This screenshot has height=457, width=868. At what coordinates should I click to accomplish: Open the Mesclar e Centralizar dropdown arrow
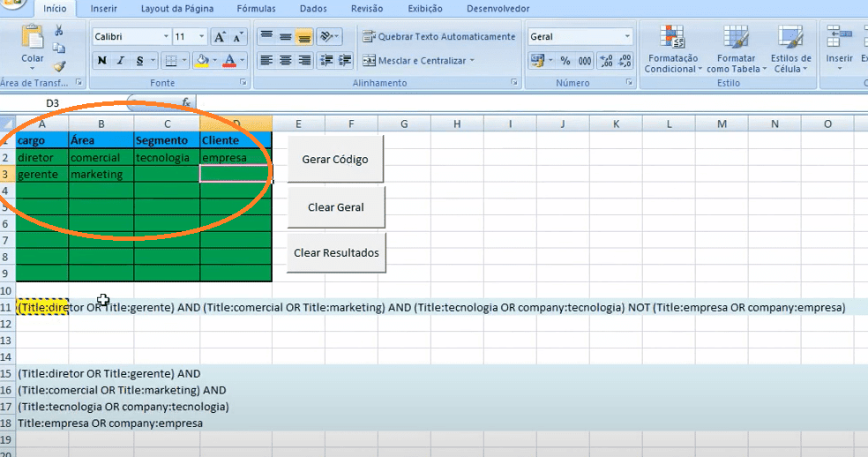click(472, 61)
